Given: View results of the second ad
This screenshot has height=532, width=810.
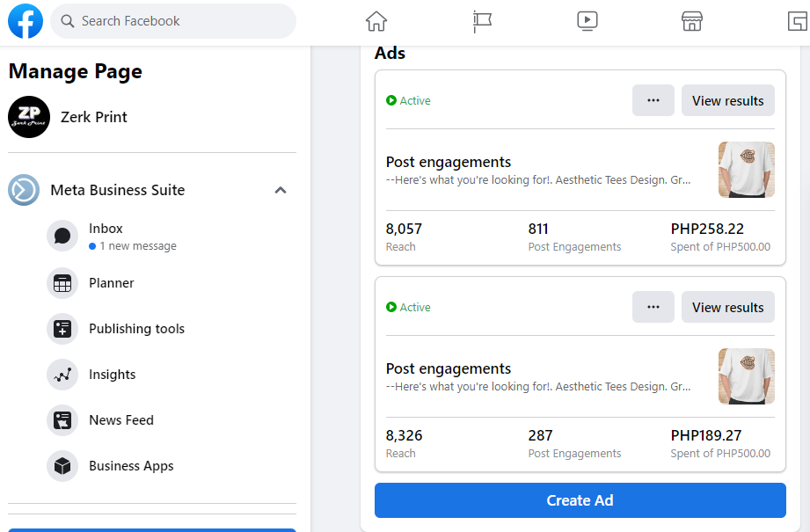Looking at the screenshot, I should [728, 307].
